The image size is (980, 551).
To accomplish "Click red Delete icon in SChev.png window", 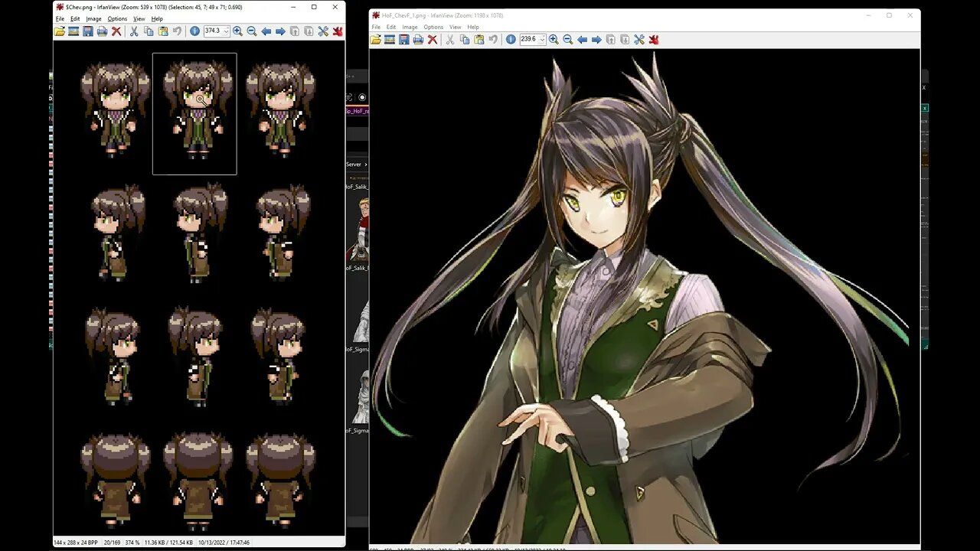I will tap(116, 31).
